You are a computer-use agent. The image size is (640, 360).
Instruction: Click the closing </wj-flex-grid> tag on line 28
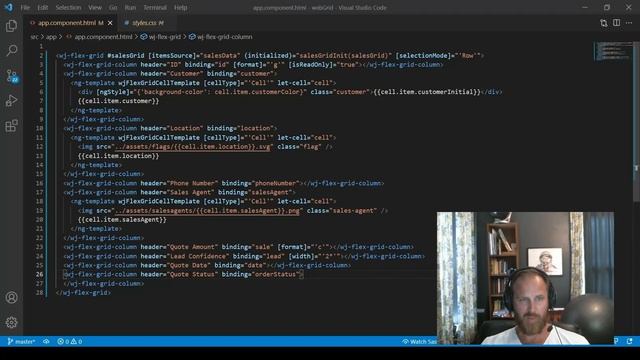[83, 293]
